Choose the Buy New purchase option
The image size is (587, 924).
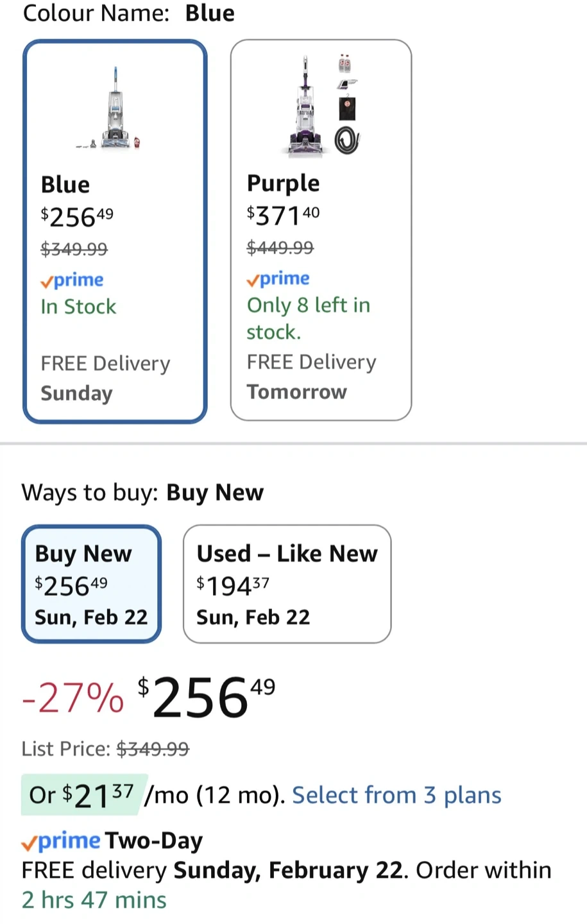91,584
